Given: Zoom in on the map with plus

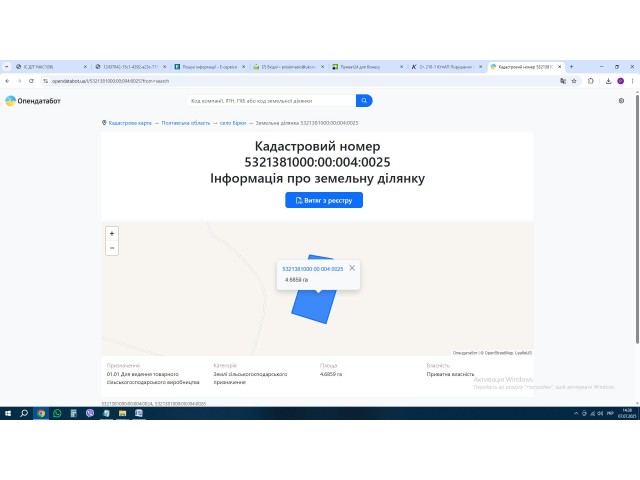Looking at the screenshot, I should point(112,233).
